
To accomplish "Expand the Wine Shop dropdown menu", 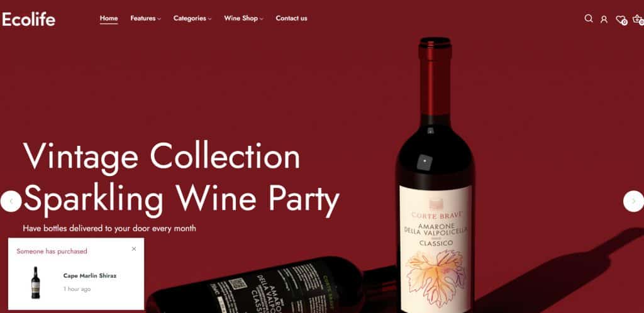I will [x=243, y=18].
